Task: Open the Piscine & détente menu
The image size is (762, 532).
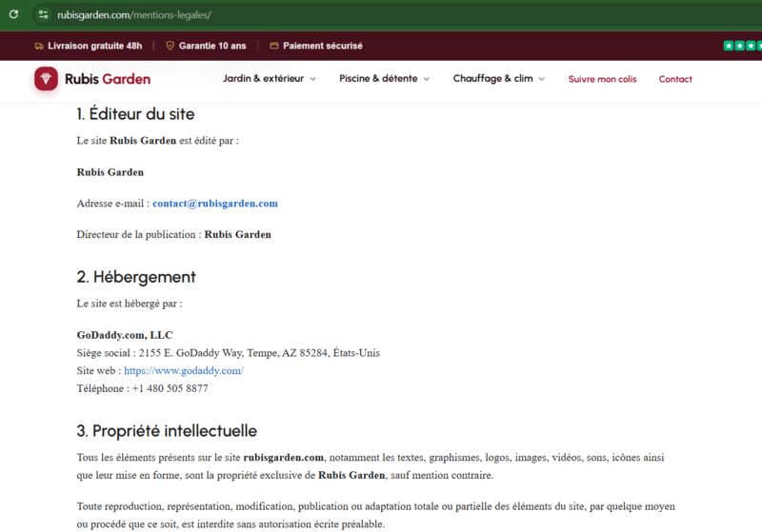Action: [378, 79]
